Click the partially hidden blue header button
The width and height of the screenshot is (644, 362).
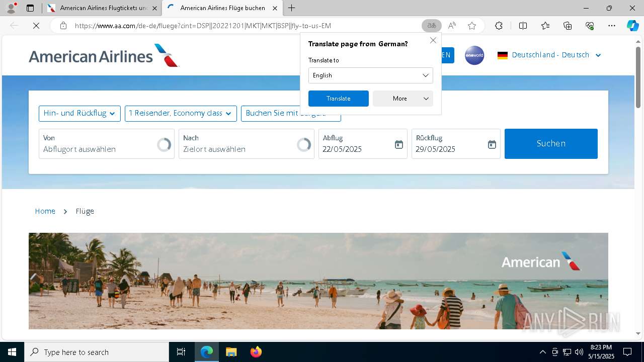(448, 55)
